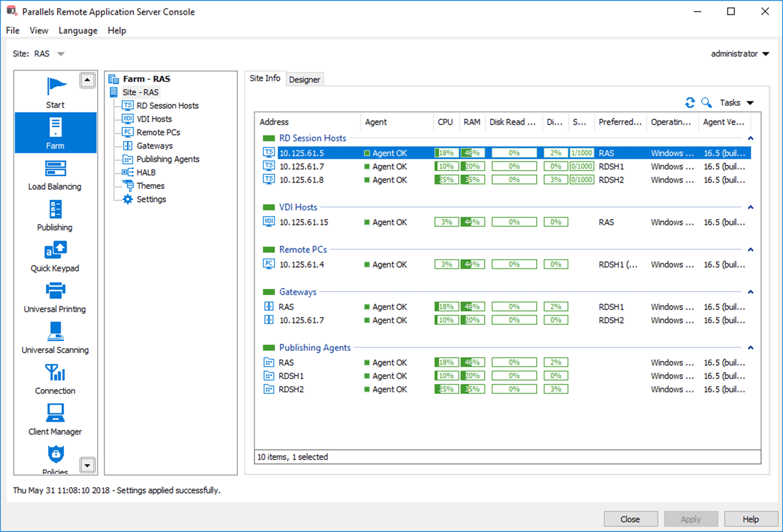
Task: Click TS icon for host 10.125.61.8
Action: point(269,179)
